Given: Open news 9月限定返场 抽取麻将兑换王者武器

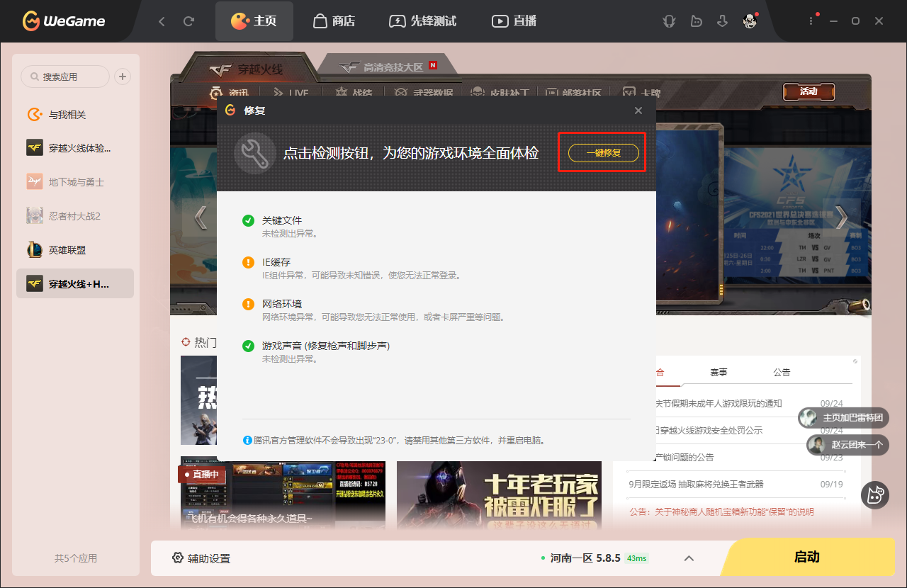Looking at the screenshot, I should (x=697, y=484).
